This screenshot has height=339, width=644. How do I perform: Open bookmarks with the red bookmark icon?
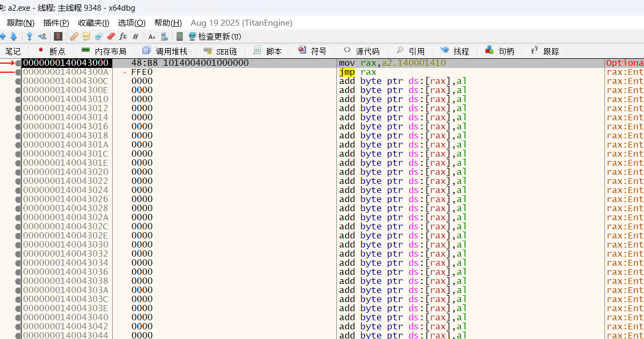click(111, 36)
